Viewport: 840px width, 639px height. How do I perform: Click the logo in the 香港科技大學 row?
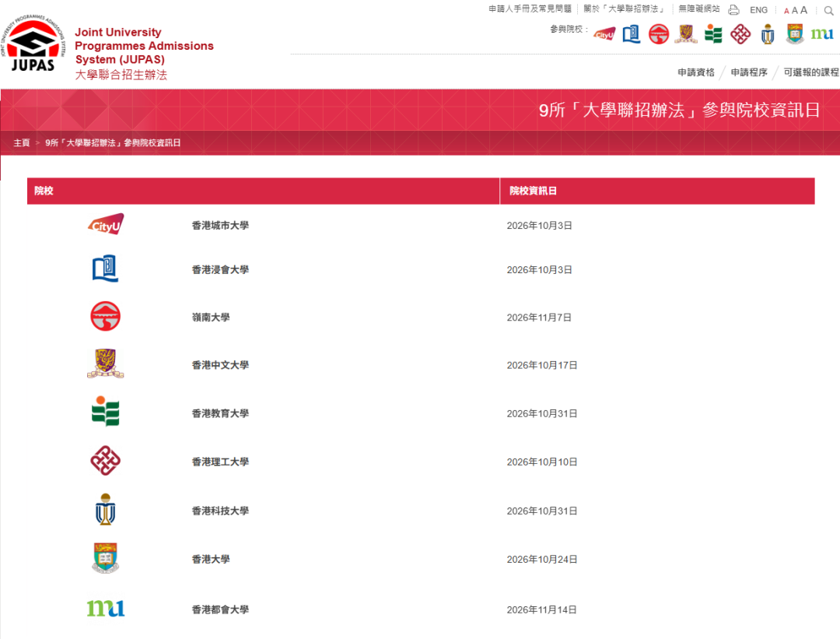[105, 509]
